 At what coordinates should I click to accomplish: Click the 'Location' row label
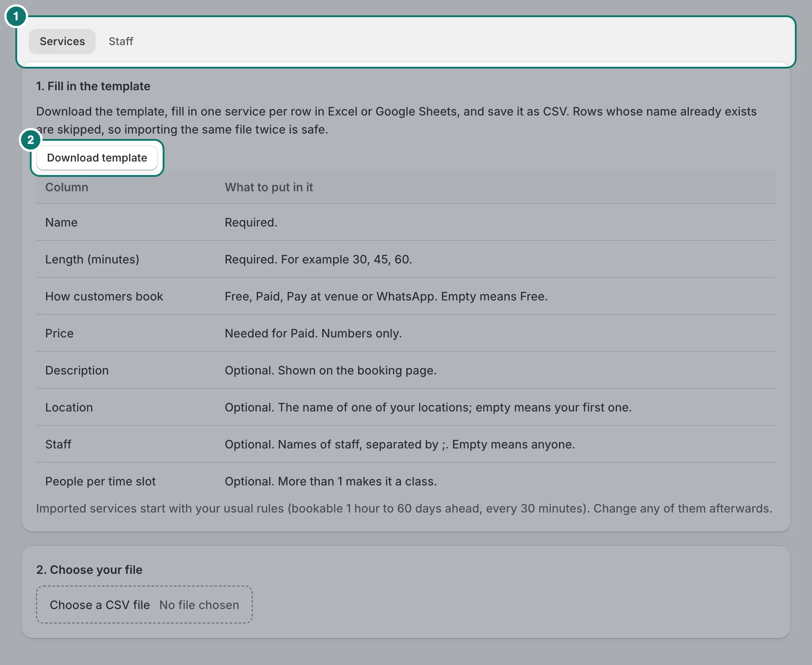coord(69,407)
